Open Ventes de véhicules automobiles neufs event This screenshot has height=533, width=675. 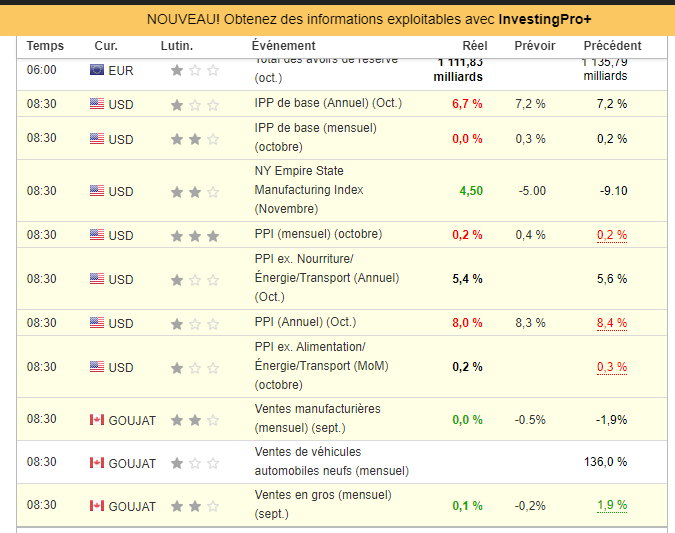click(331, 461)
